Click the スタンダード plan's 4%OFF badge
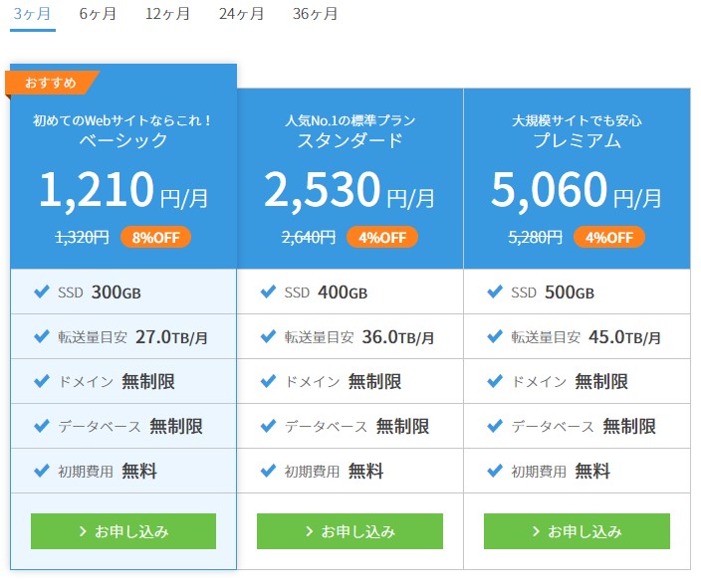The height and width of the screenshot is (588, 701). (381, 237)
